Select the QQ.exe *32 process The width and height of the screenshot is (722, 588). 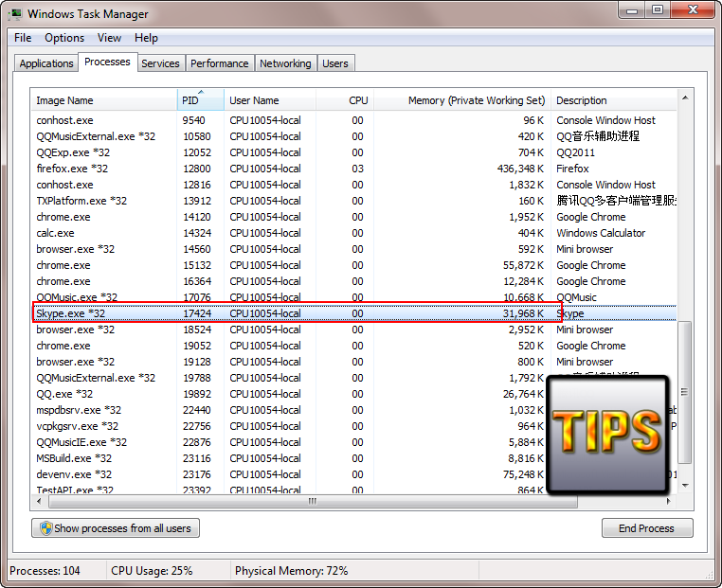pyautogui.click(x=353, y=394)
